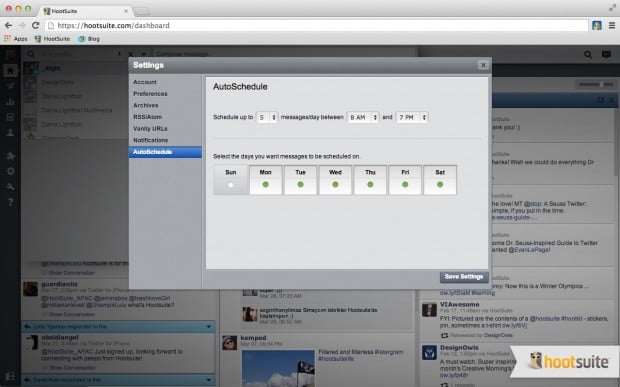
Task: Open the Analytics bar-chart icon in sidebar
Action: pos(10,102)
